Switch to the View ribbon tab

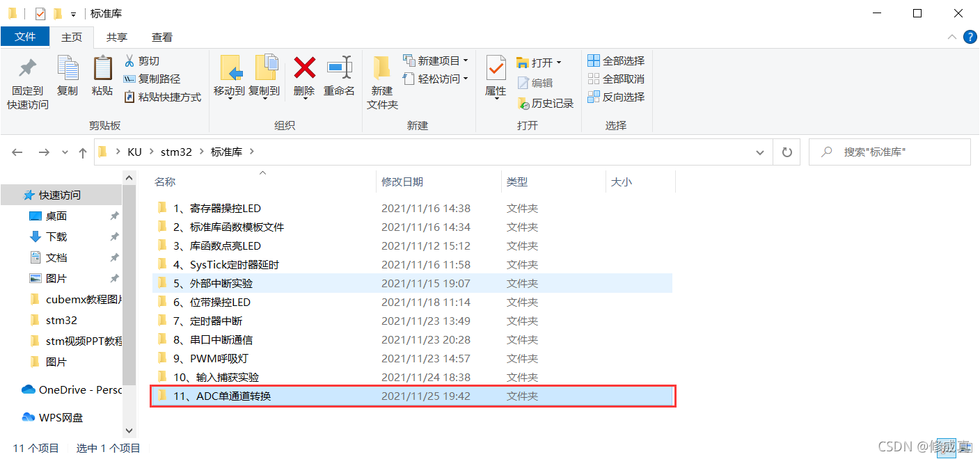tap(162, 37)
